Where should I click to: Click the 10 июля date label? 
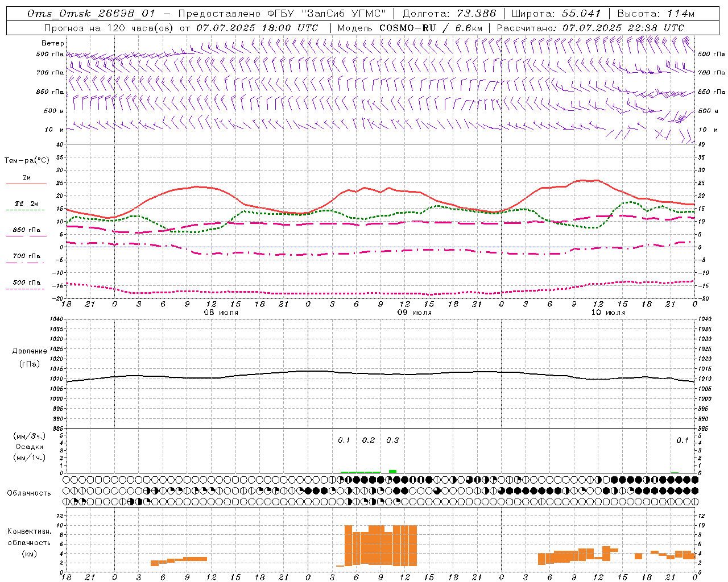tap(608, 313)
